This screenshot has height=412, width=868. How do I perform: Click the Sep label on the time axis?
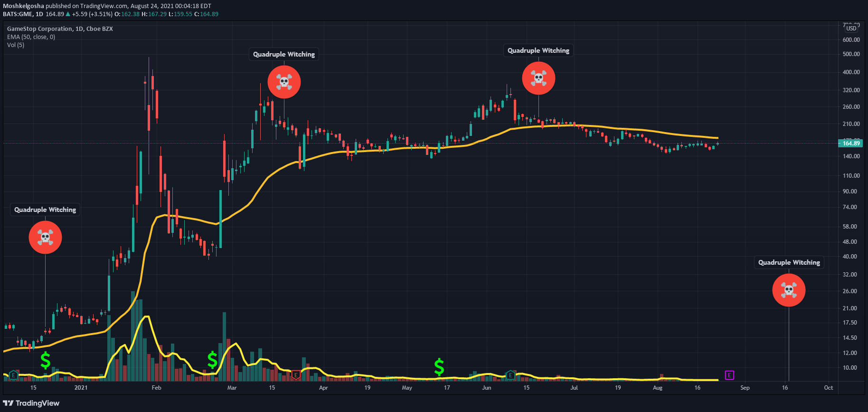point(745,388)
